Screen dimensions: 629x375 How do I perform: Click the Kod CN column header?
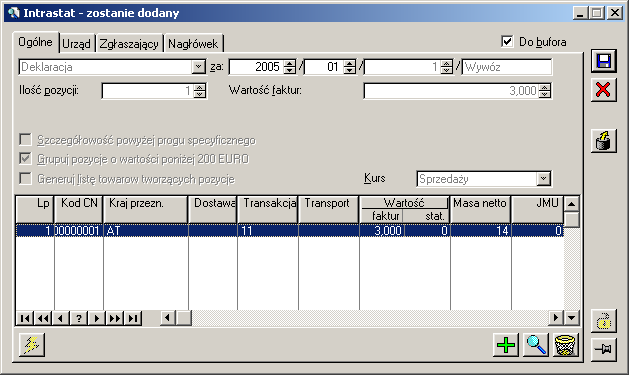79,209
